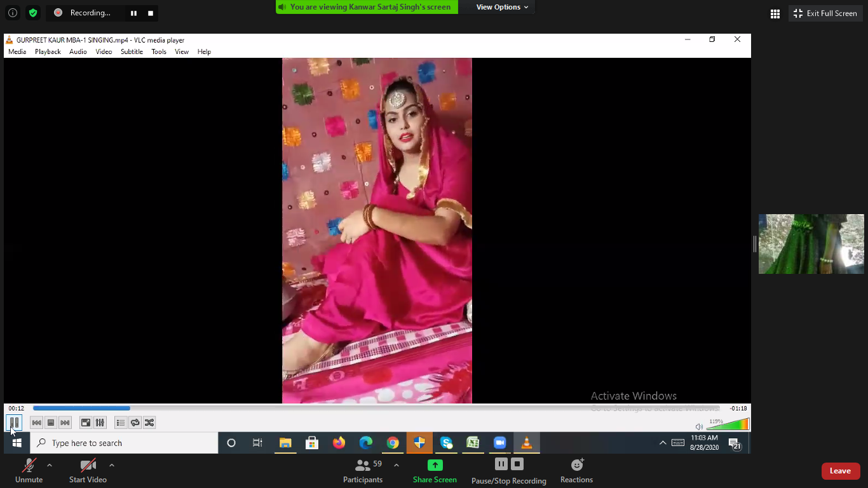
Task: Stop playback in the VLC player
Action: (x=51, y=423)
